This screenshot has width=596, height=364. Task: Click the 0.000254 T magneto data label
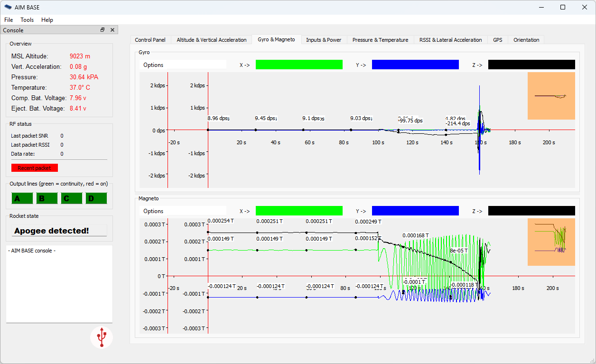[x=221, y=221]
